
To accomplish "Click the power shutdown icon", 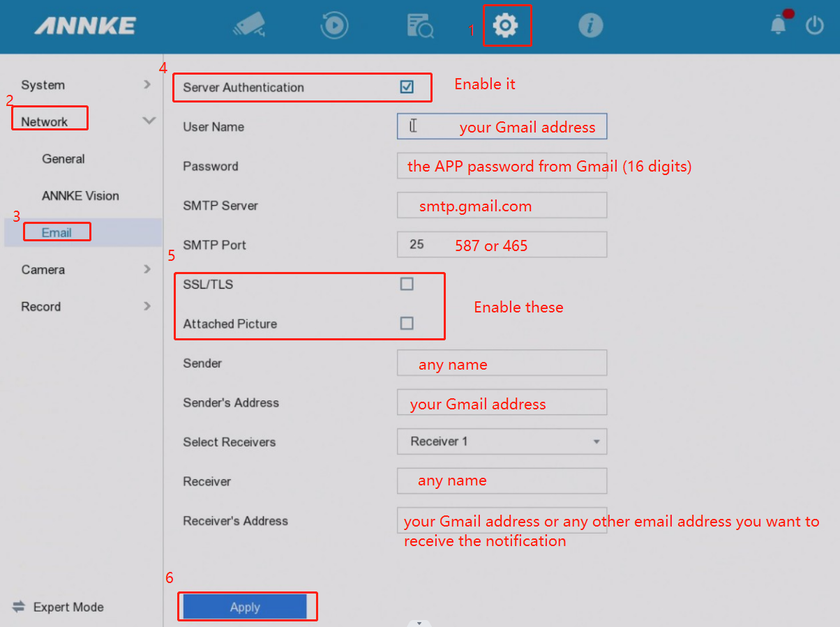I will [x=815, y=26].
